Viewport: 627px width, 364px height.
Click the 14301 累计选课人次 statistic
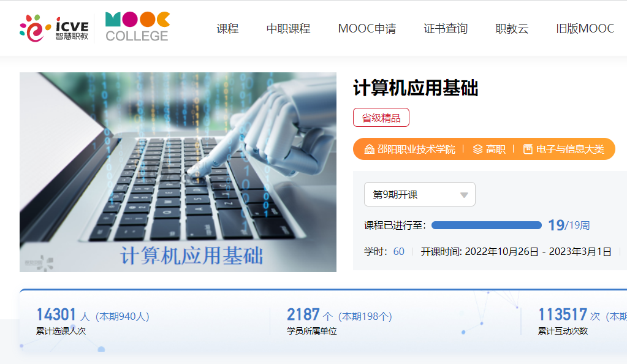93,321
